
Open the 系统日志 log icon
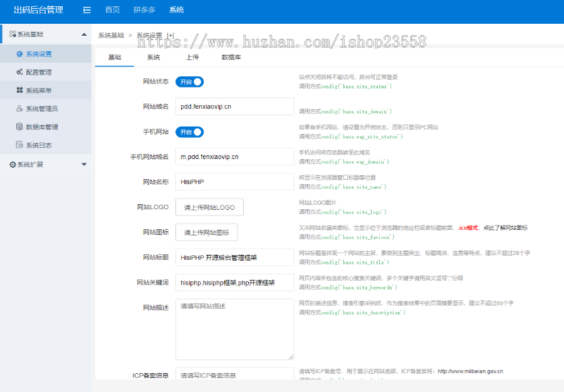20,145
